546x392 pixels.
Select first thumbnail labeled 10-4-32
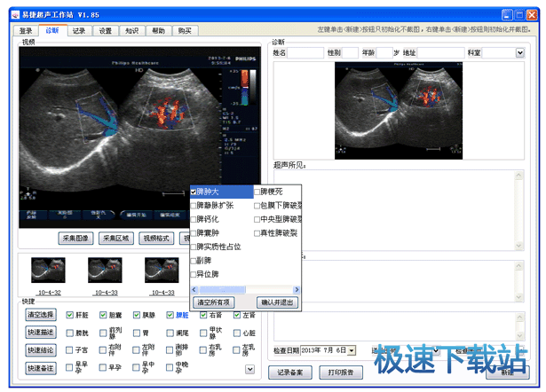tap(49, 270)
